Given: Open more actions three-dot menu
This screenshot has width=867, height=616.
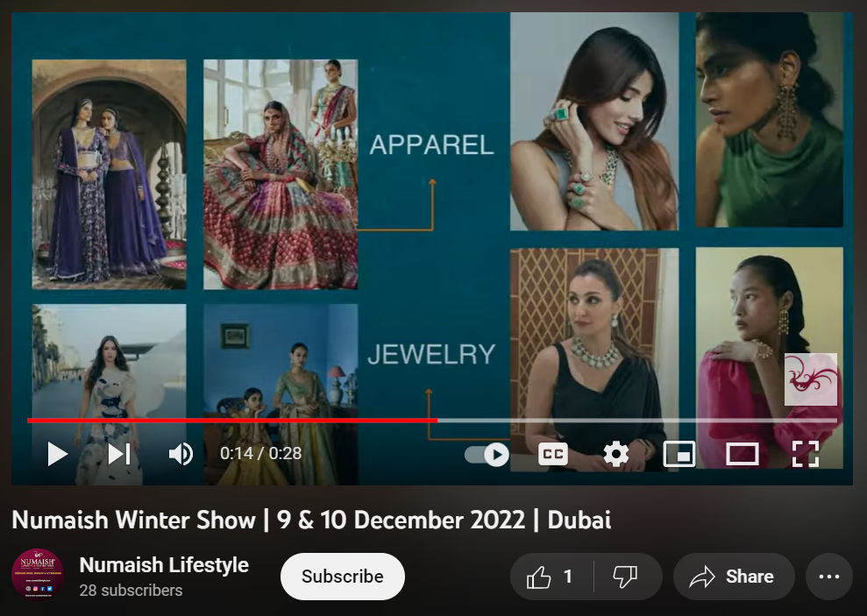Looking at the screenshot, I should (x=828, y=577).
